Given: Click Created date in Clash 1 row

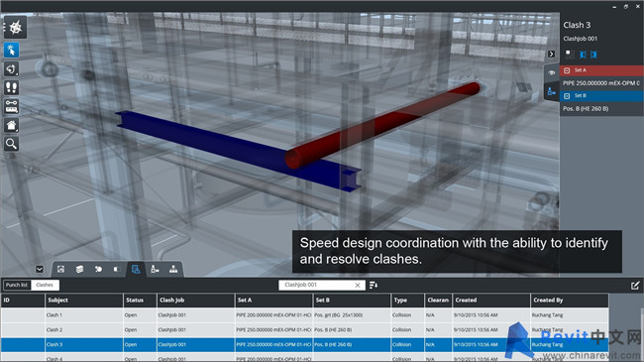Looking at the screenshot, I should click(476, 315).
